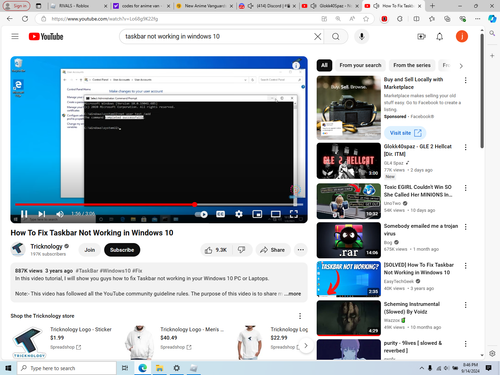This screenshot has height=375, width=500.
Task: Open Tricknology Logo - Sticker product
Action: [x=81, y=329]
